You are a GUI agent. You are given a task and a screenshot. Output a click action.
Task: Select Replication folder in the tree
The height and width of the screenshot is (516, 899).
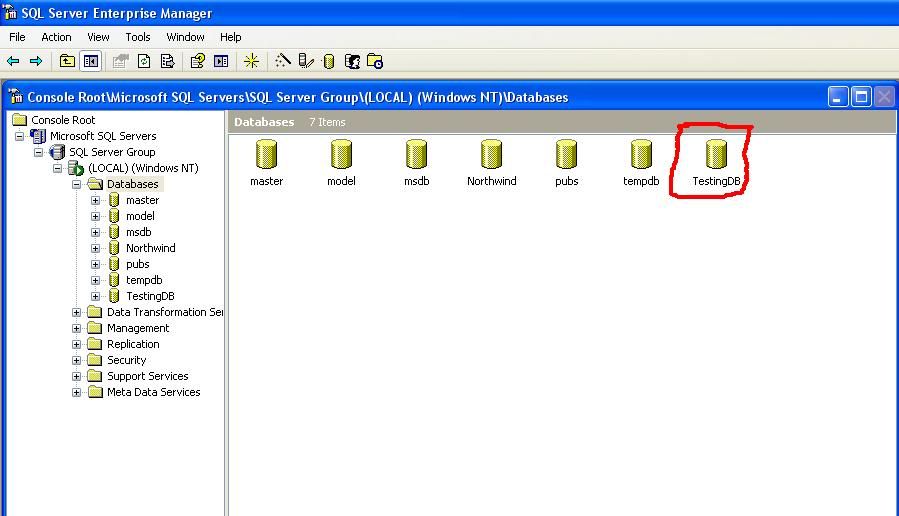point(133,344)
